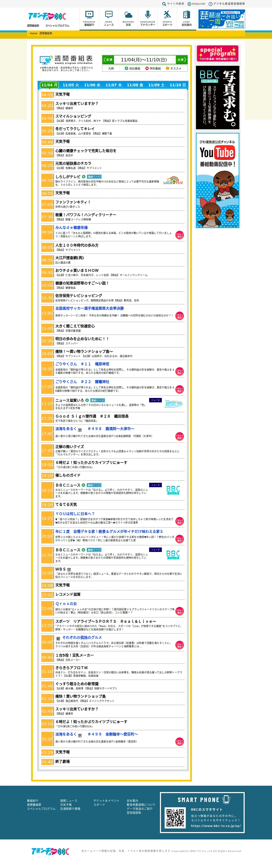Open the 番組ページ button for ニュース滋賀いろ
Viewport: 272px width, 868px height.
(x=97, y=400)
